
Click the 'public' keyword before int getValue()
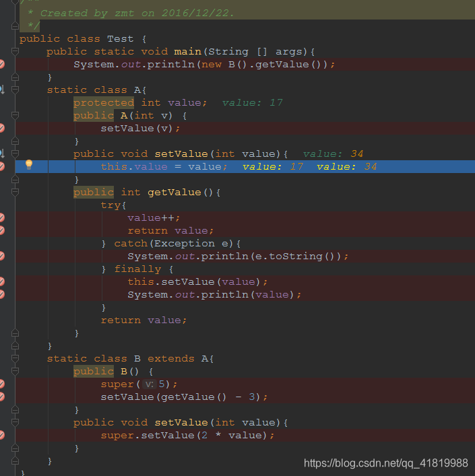[94, 192]
